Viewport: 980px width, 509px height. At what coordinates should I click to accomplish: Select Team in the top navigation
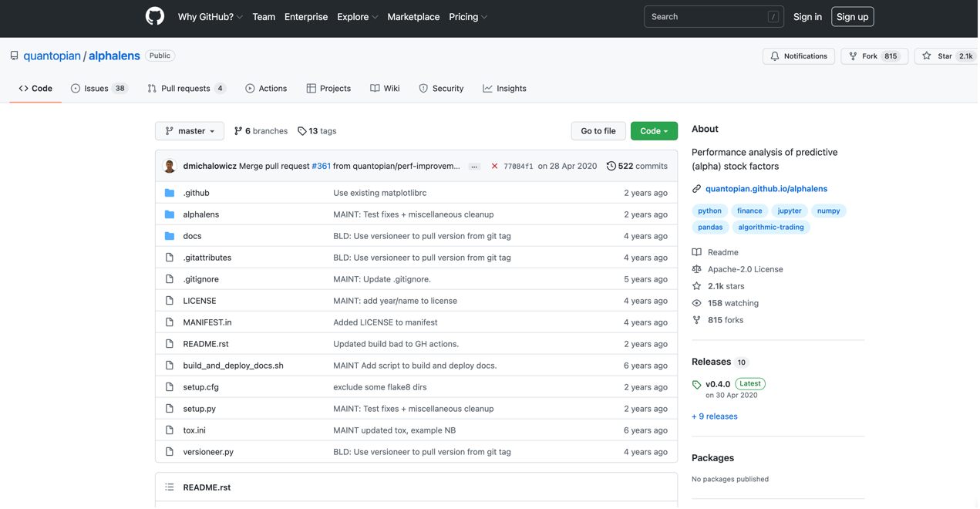click(x=264, y=17)
